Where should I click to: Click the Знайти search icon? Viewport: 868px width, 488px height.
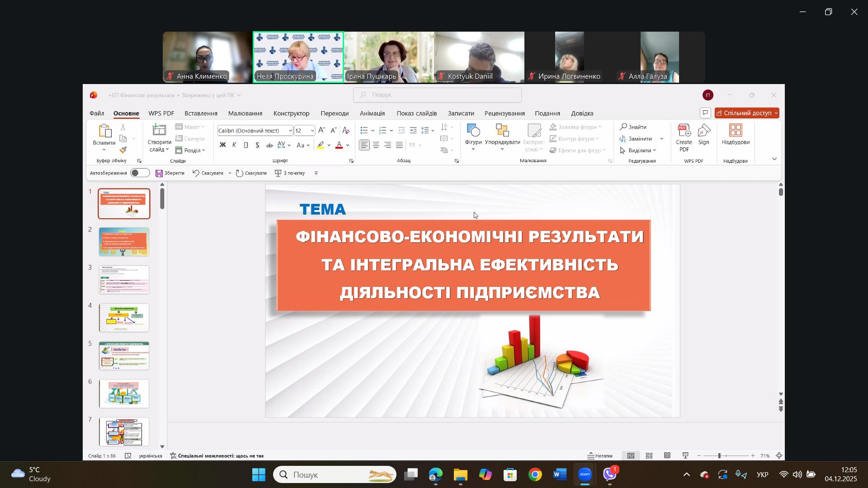623,127
